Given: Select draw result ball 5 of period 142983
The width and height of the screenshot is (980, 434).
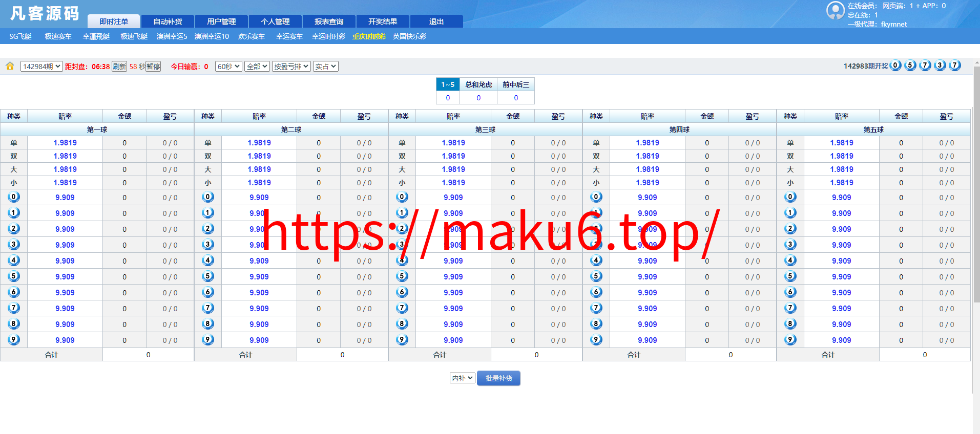Looking at the screenshot, I should tap(910, 66).
